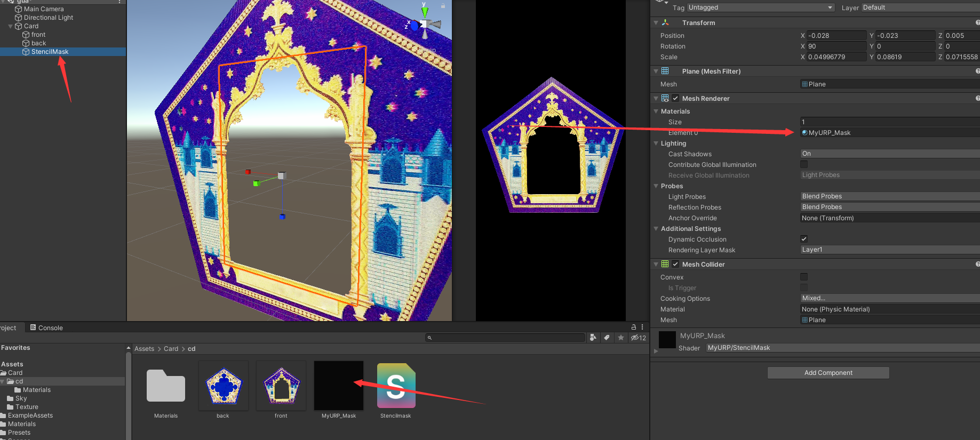Select the back texture thumbnail
This screenshot has width=980, height=440.
coord(223,386)
